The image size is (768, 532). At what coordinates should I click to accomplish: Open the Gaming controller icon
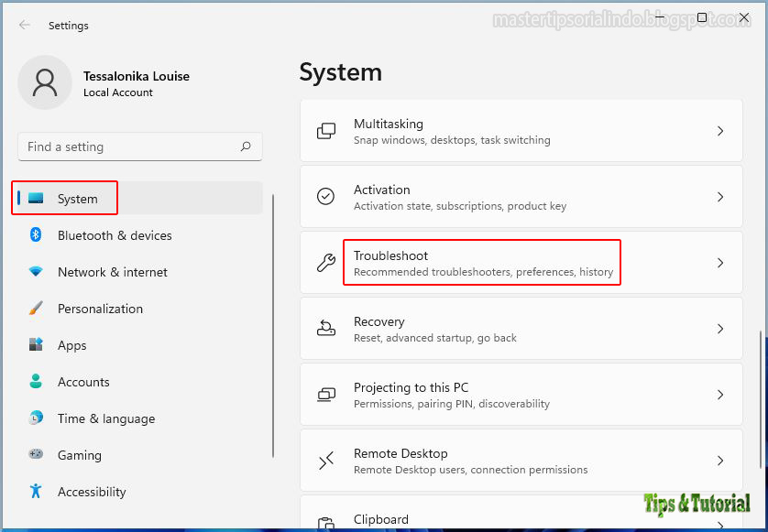point(36,455)
